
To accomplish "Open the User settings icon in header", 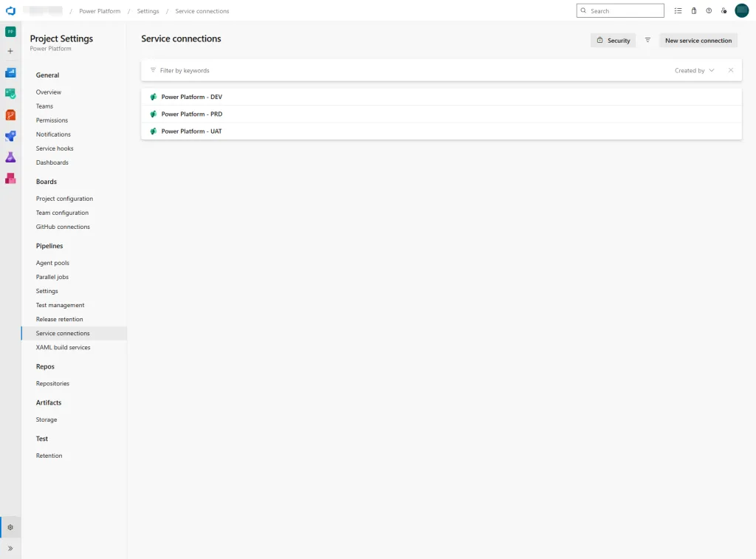I will tap(724, 10).
